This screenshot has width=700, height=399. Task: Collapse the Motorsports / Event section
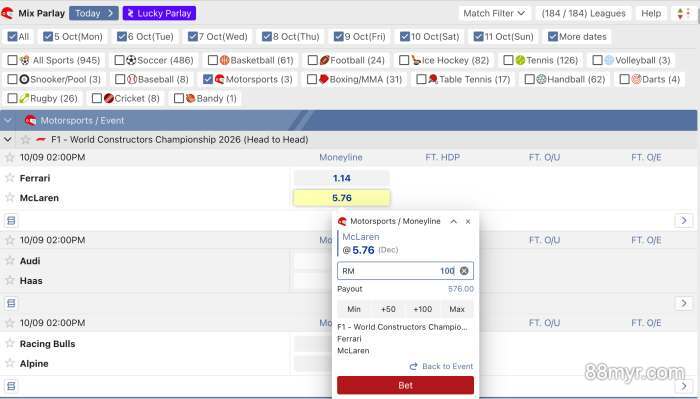click(8, 121)
